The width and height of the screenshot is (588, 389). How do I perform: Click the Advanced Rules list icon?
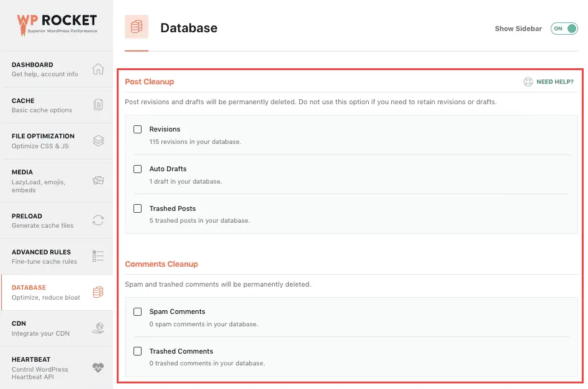point(98,256)
